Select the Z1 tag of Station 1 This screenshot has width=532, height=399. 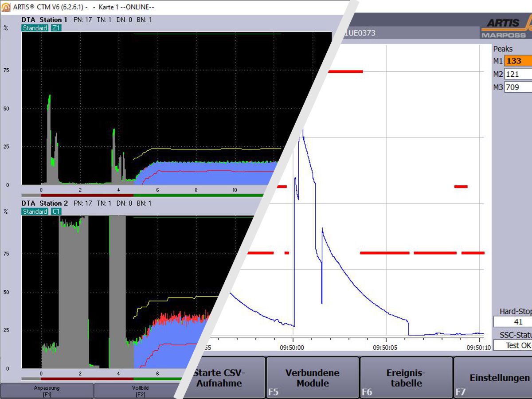point(56,28)
